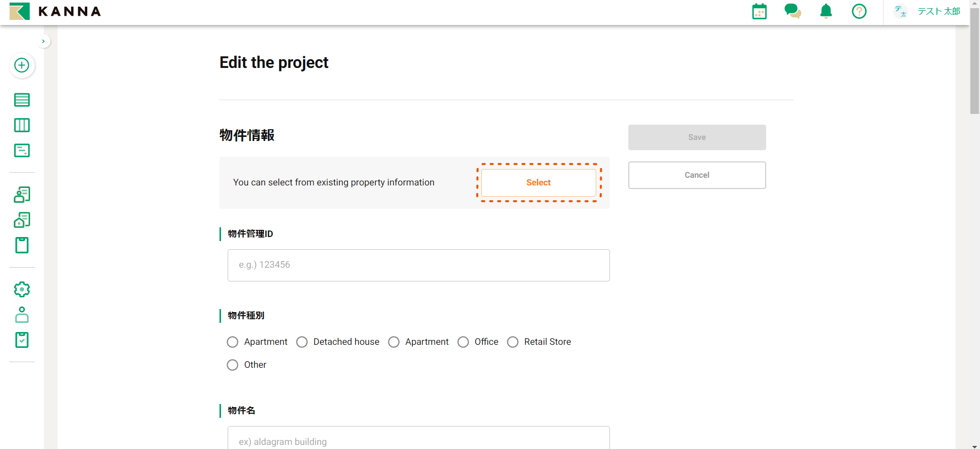980x449 pixels.
Task: Open the settings gear in the sidebar
Action: (x=22, y=290)
